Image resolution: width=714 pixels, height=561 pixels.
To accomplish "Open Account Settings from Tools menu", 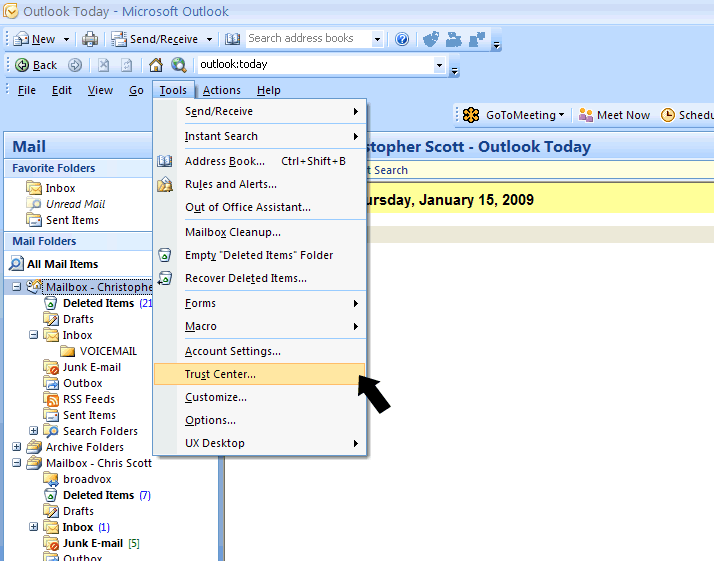I will coord(260,352).
